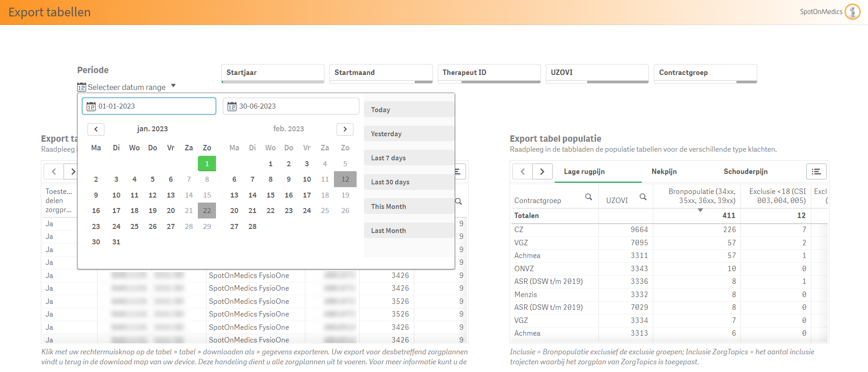Click the start date field 01-01-2023
868x372 pixels.
coord(149,106)
